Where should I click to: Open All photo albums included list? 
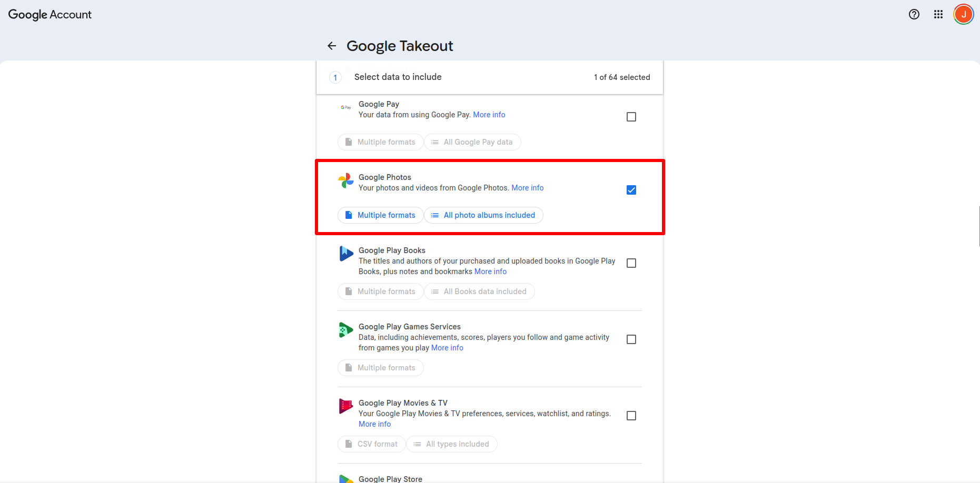tap(483, 215)
